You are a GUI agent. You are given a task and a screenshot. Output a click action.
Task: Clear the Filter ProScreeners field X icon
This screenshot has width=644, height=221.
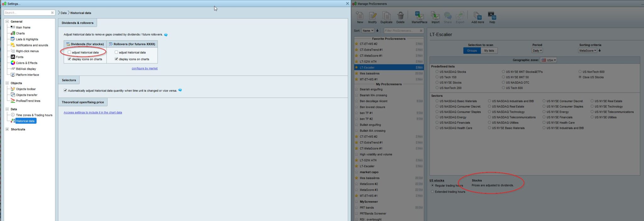coord(421,30)
